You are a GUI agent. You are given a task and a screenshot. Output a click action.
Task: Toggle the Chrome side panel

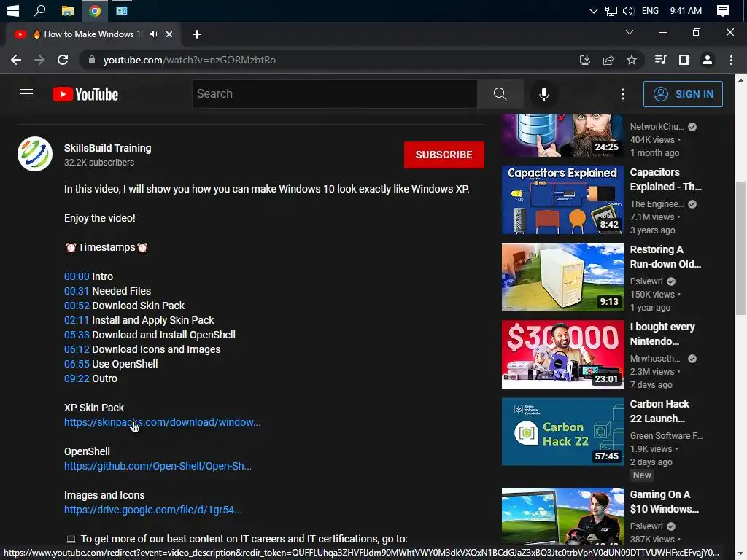click(684, 60)
